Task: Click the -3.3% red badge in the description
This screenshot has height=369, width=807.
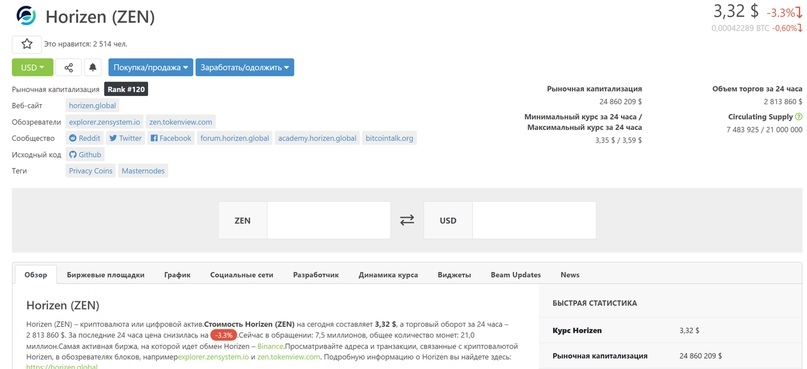Action: click(x=224, y=335)
